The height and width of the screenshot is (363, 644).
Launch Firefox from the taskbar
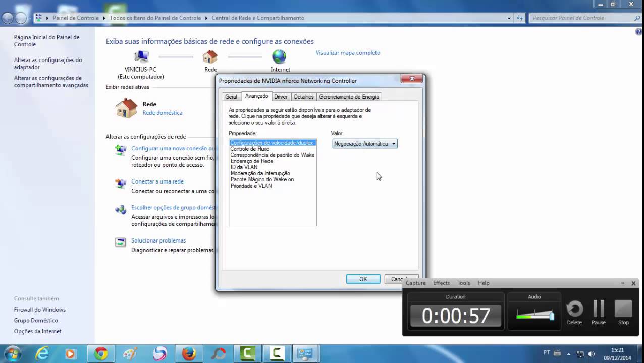[x=189, y=354]
